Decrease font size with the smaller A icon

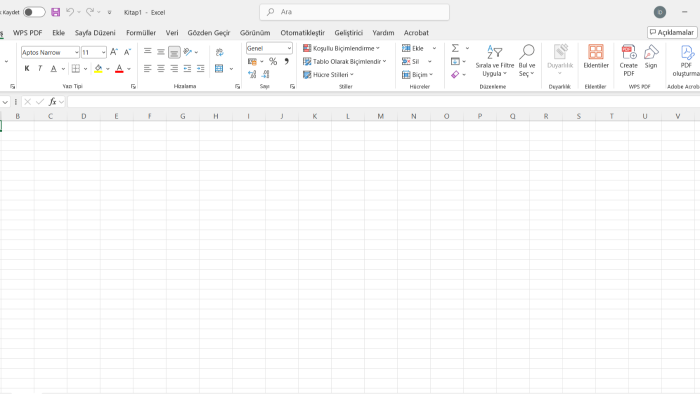[127, 52]
